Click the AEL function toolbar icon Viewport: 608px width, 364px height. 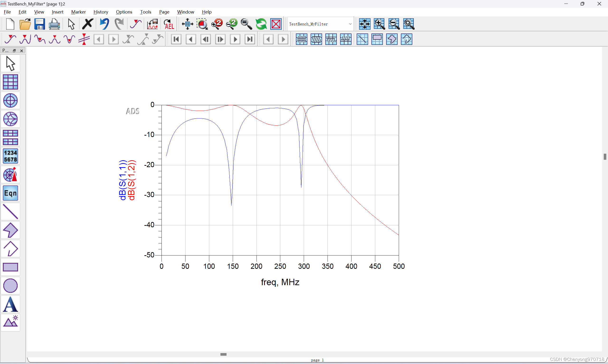(x=169, y=24)
